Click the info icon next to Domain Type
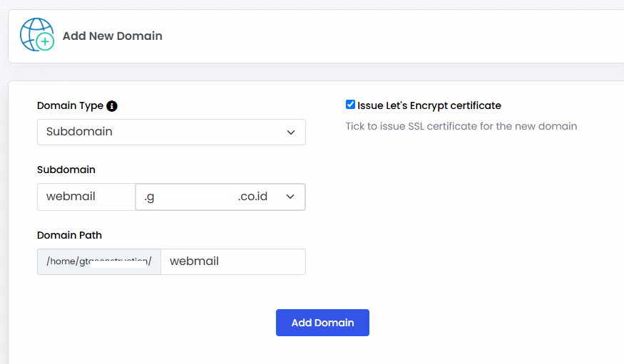Viewport: 624px width, 364px height. pyautogui.click(x=112, y=106)
